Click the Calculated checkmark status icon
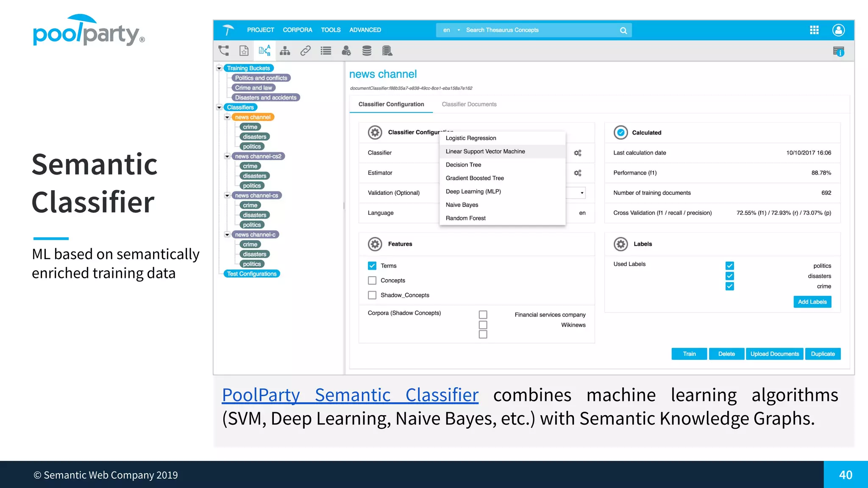The image size is (868, 488). point(620,133)
